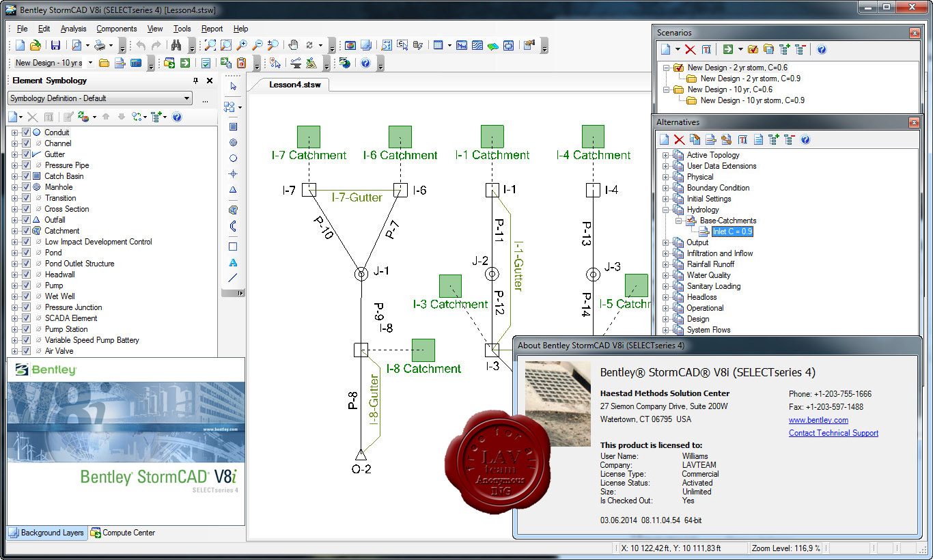
Task: Click Make Current icon in Scenarios toolbar
Action: tap(753, 49)
